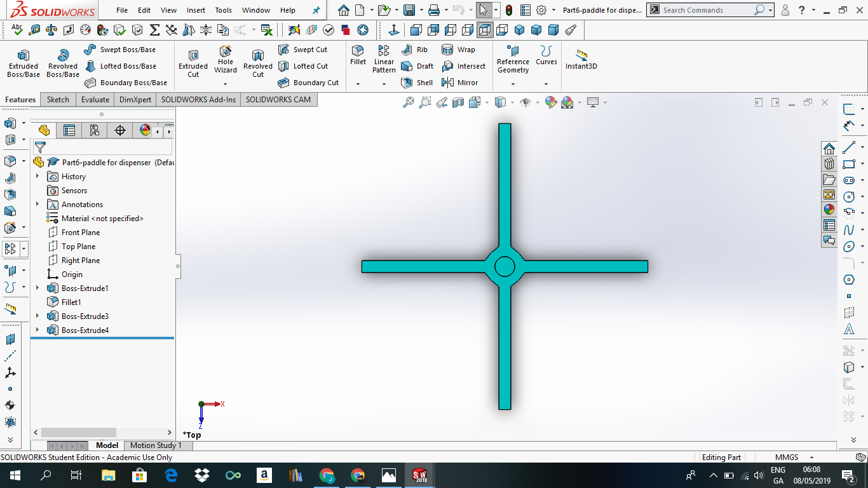Select the Lofted Cut feature
Screen dimensions: 868x488
pos(303,66)
